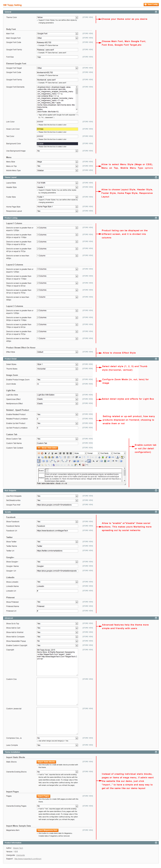This screenshot has width=161, height=868.
Task: Click the Undo icon in the editor toolbar
Action: (84, 457)
